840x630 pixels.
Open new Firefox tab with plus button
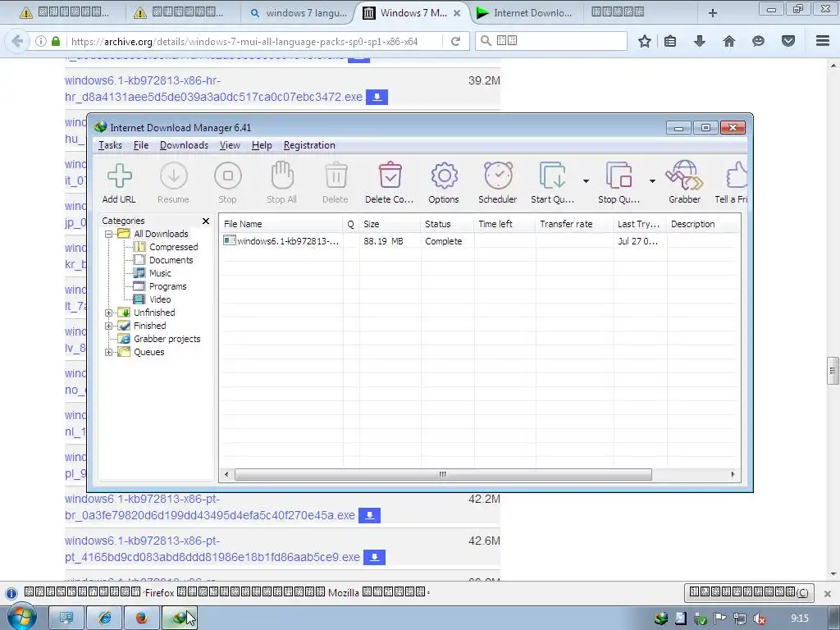(x=713, y=13)
